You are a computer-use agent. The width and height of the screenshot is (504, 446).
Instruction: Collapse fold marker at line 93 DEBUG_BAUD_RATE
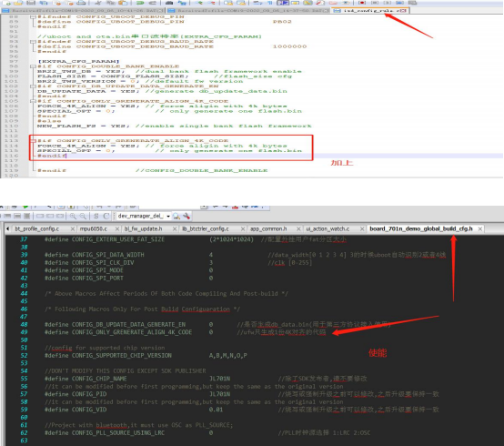[33, 42]
